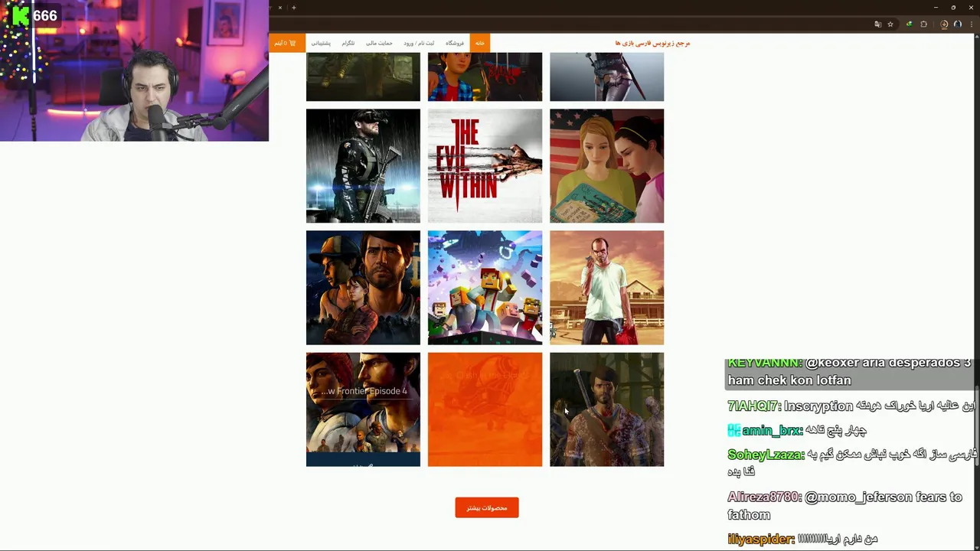Open the فروشگاه (Shop) menu item
Viewport: 980px width, 551px height.
pyautogui.click(x=455, y=43)
